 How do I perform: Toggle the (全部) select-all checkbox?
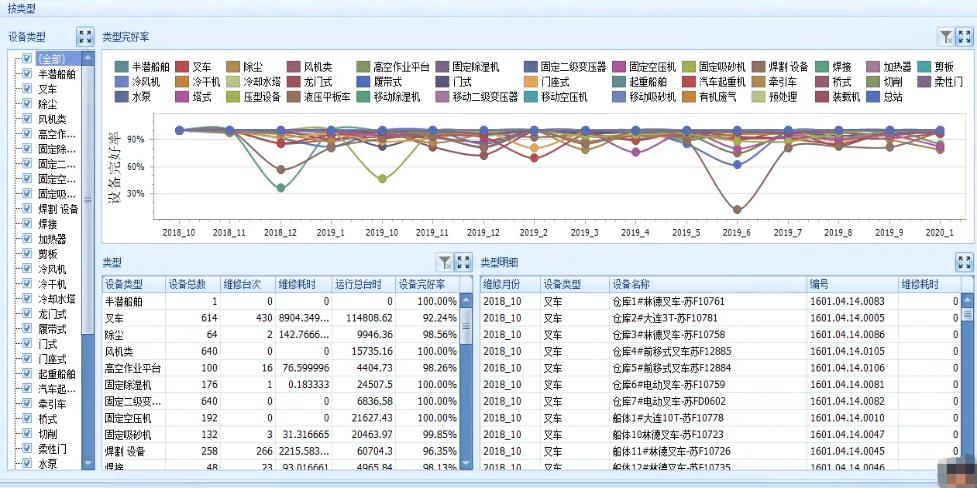(27, 59)
